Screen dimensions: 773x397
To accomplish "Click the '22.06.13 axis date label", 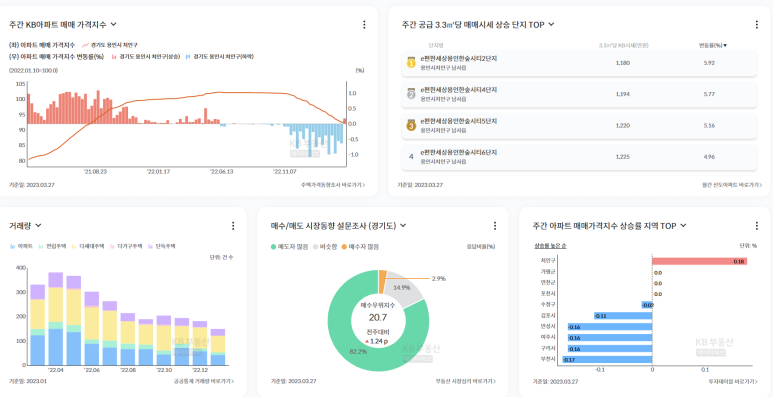I will coord(221,171).
